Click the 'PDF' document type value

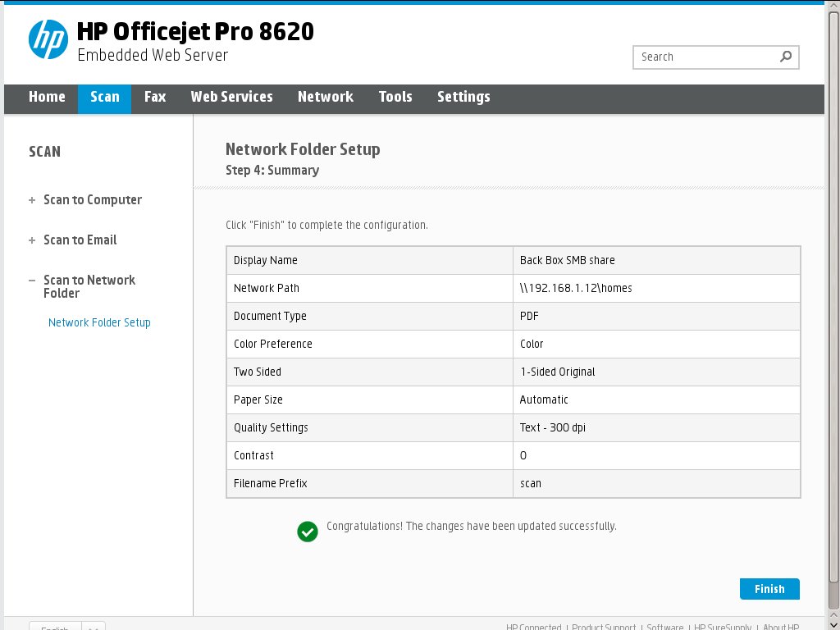529,316
